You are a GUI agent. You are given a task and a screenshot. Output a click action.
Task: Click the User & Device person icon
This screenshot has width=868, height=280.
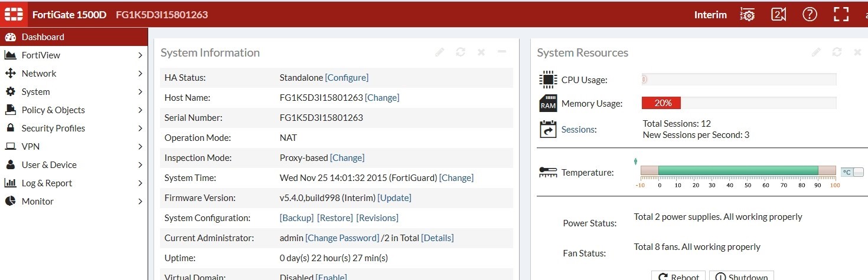coord(10,164)
